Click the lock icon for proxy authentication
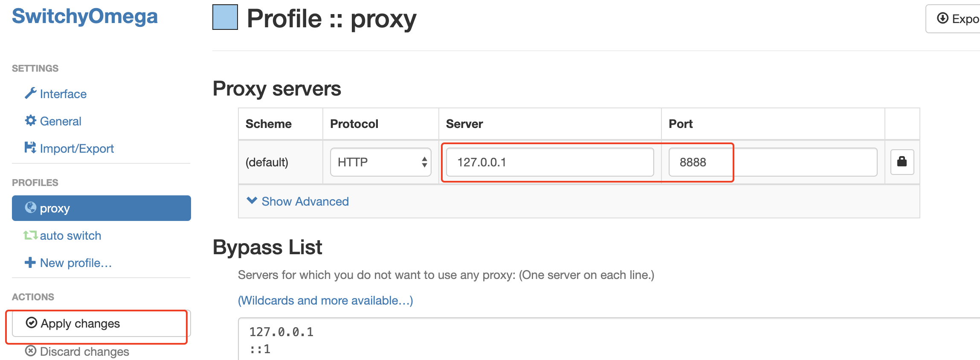The image size is (980, 360). point(902,162)
